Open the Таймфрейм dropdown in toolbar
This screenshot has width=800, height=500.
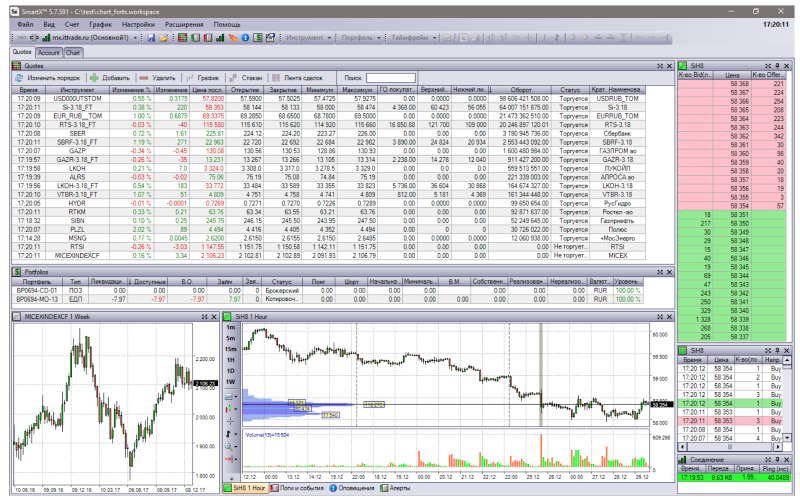tap(435, 38)
